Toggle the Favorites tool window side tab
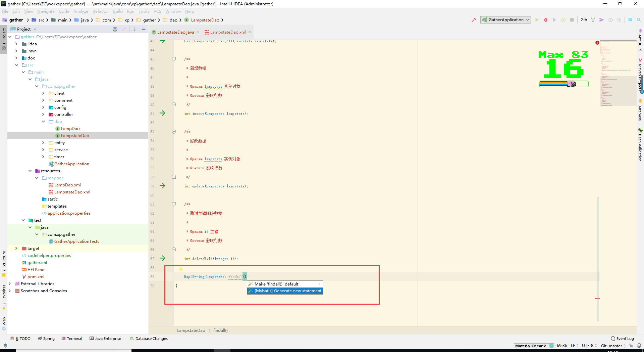Image resolution: width=644 pixels, height=352 pixels. tap(4, 297)
